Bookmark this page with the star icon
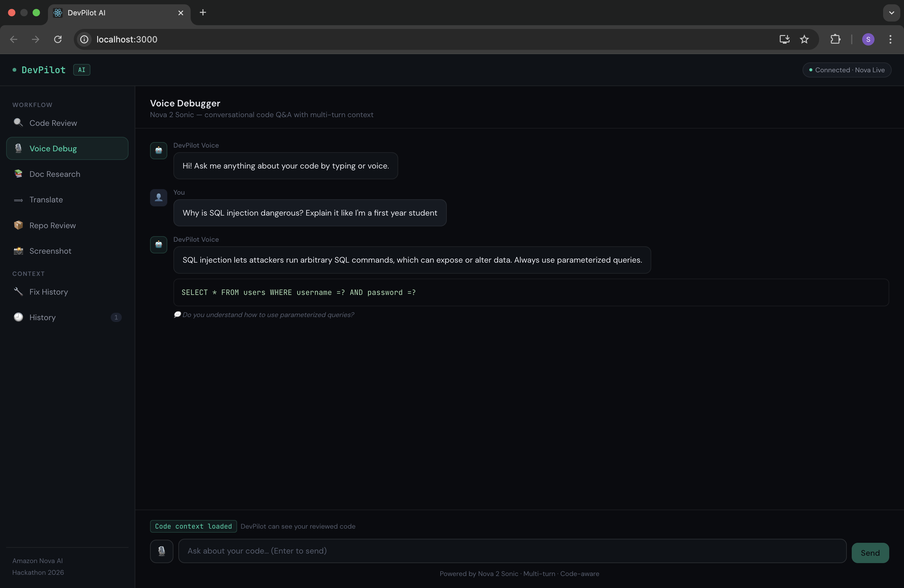Screen dimensions: 904x588 804,39
